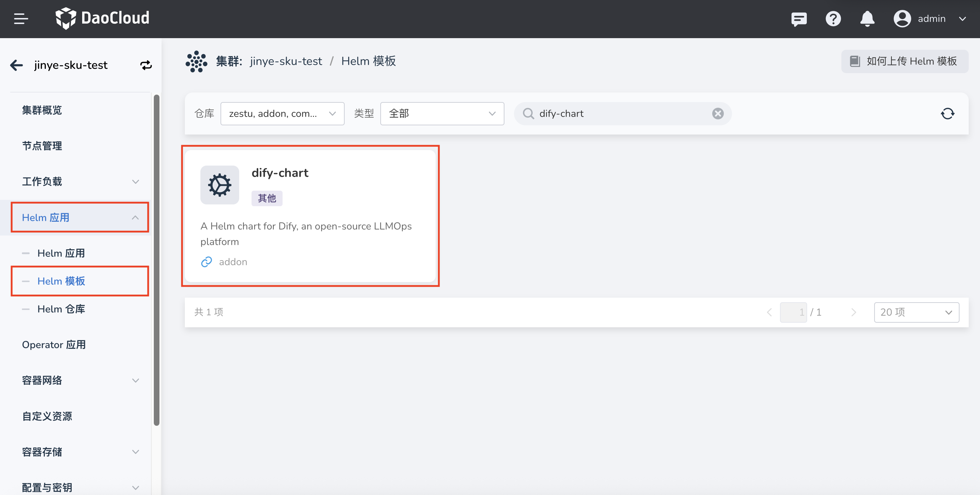Clear the dify-chart search text
The width and height of the screenshot is (980, 495).
[x=718, y=113]
